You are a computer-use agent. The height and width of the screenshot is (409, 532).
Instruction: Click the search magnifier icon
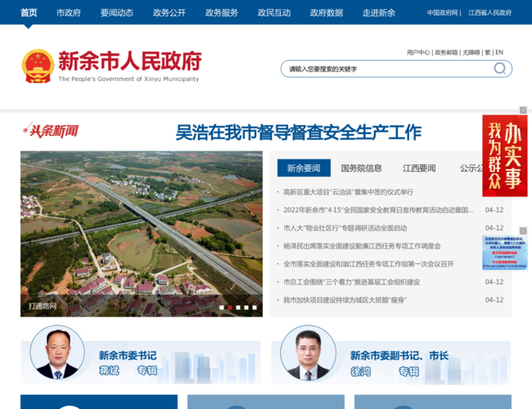(x=499, y=69)
